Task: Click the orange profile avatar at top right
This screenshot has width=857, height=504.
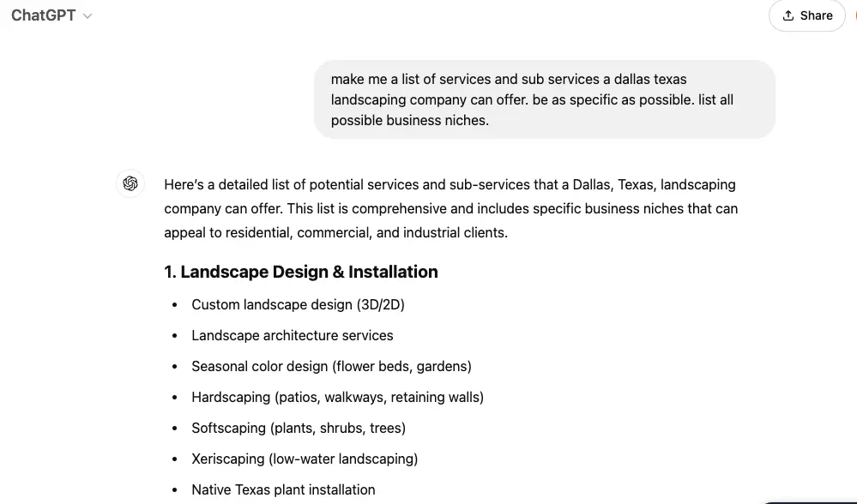Action: point(854,15)
